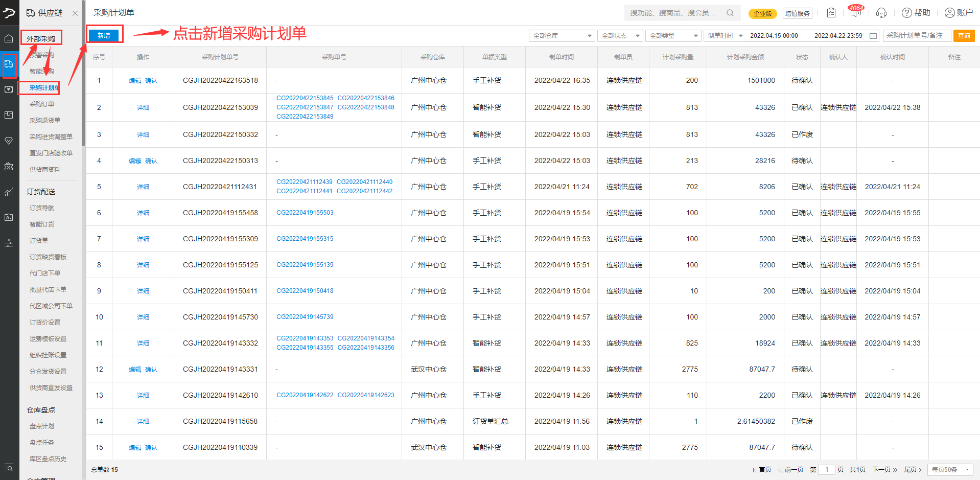980x480 pixels.
Task: Open 运费模板设置 in sidebar
Action: tap(48, 339)
